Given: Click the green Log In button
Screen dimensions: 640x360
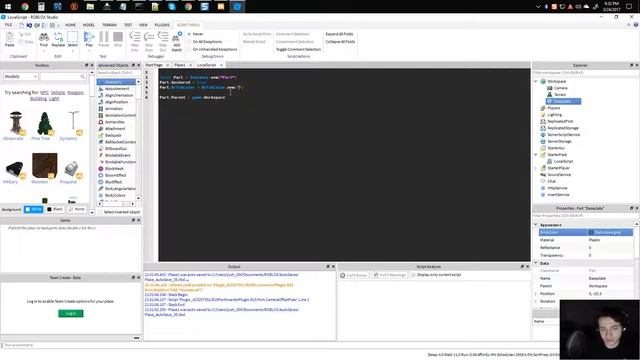Looking at the screenshot, I should tap(71, 313).
